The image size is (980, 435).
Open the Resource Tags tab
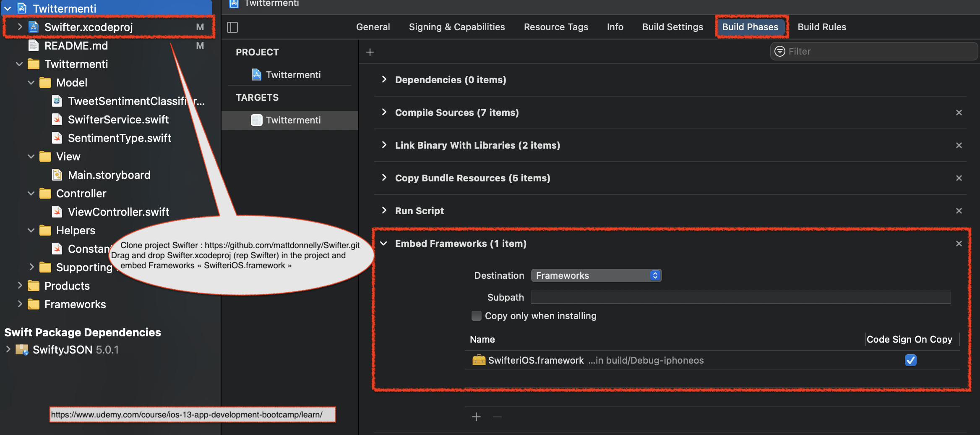click(556, 27)
